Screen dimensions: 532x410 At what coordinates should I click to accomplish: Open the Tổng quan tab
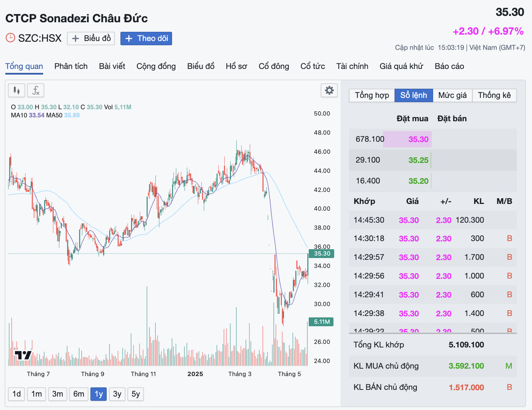coord(24,66)
